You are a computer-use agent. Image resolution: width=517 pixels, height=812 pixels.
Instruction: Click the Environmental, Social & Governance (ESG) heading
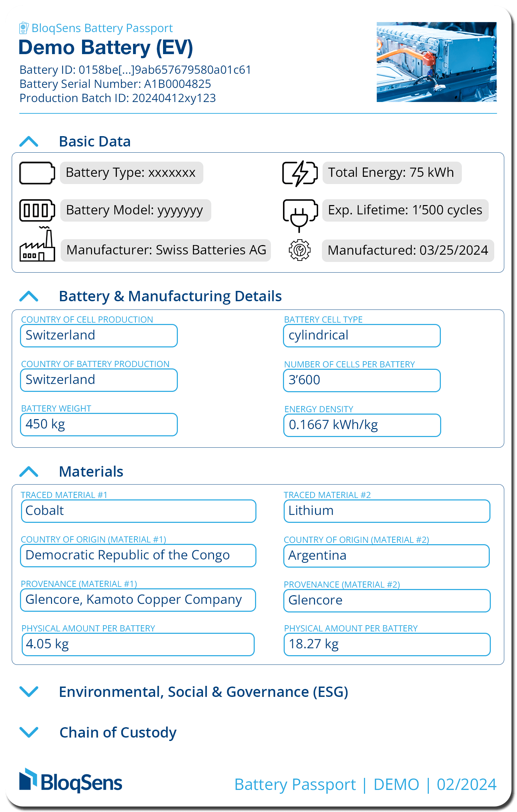coord(203,692)
